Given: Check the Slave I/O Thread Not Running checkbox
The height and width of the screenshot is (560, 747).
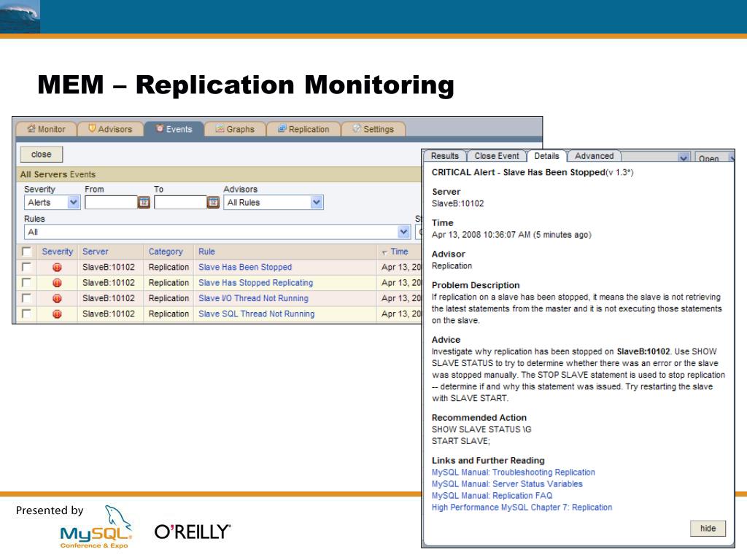Looking at the screenshot, I should (27, 298).
